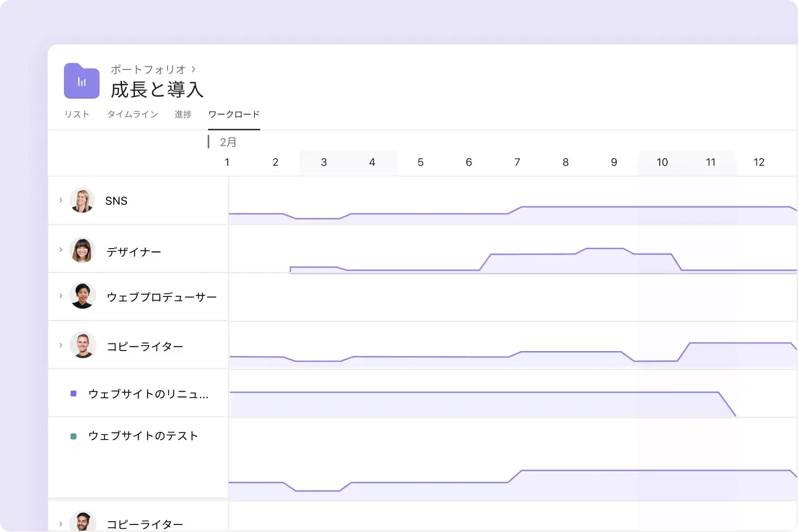Switch to the リスト tab

pos(76,114)
